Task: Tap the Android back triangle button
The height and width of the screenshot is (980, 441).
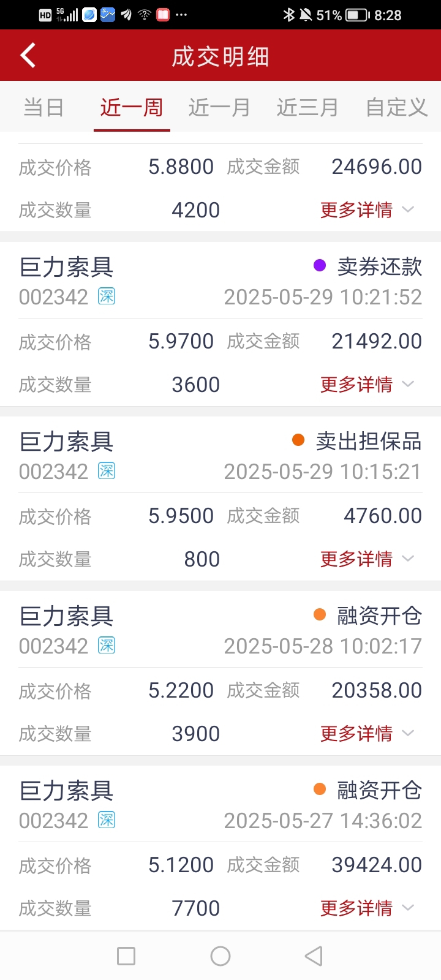Action: (x=314, y=956)
